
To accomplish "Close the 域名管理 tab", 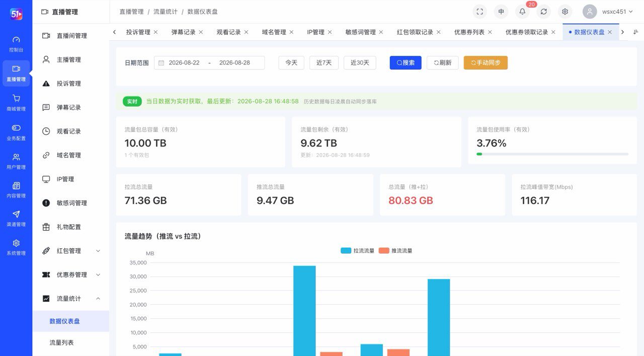I will [291, 32].
